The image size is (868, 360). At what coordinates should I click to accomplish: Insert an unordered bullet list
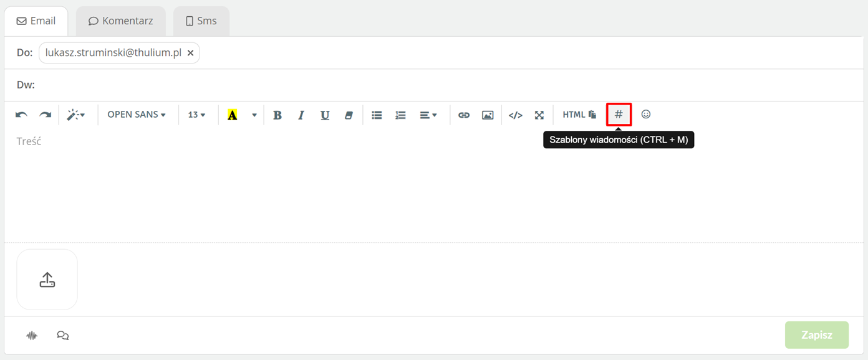[x=377, y=115]
